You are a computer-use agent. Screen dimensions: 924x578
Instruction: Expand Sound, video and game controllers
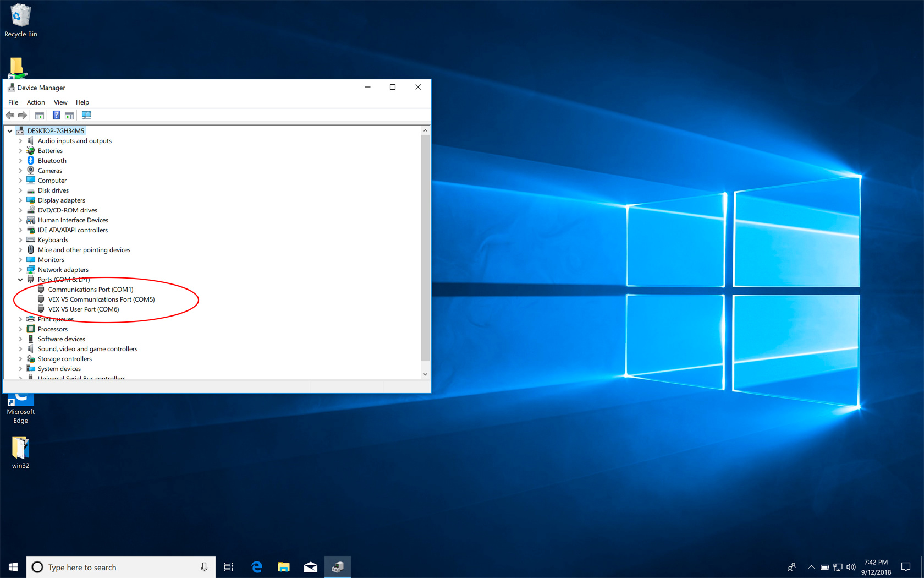click(20, 349)
